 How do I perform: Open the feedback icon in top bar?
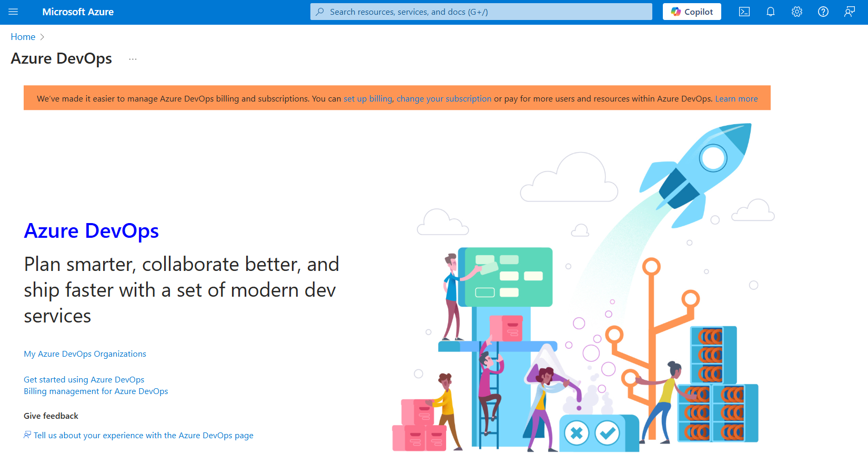[850, 12]
